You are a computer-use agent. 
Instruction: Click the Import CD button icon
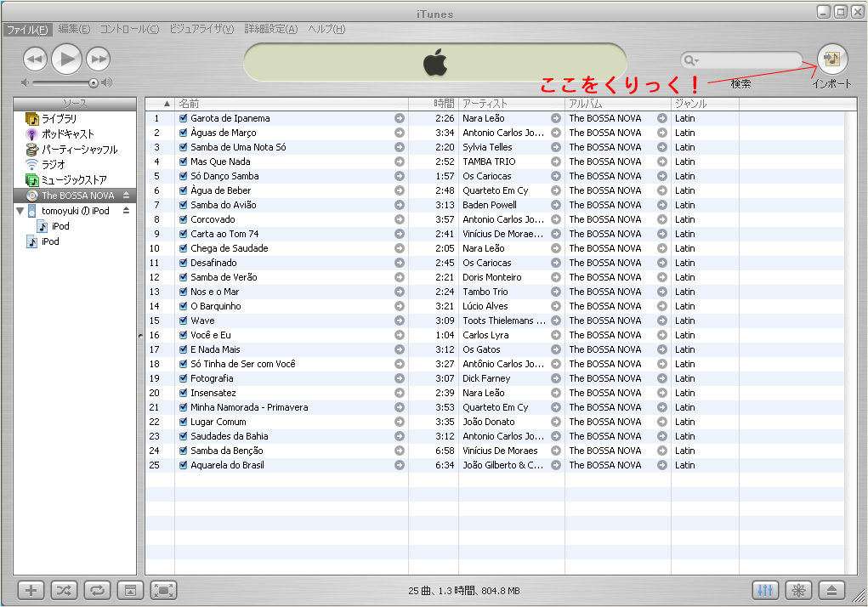(832, 59)
